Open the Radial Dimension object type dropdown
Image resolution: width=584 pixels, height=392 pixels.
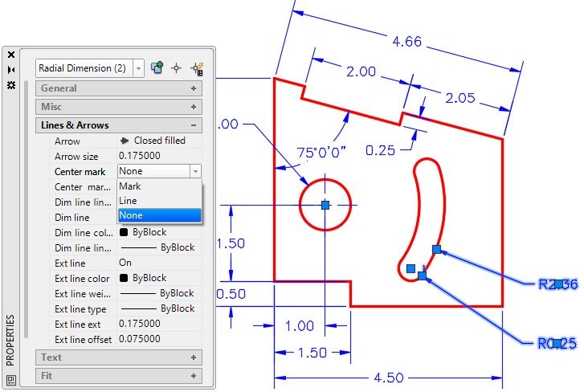click(x=138, y=69)
